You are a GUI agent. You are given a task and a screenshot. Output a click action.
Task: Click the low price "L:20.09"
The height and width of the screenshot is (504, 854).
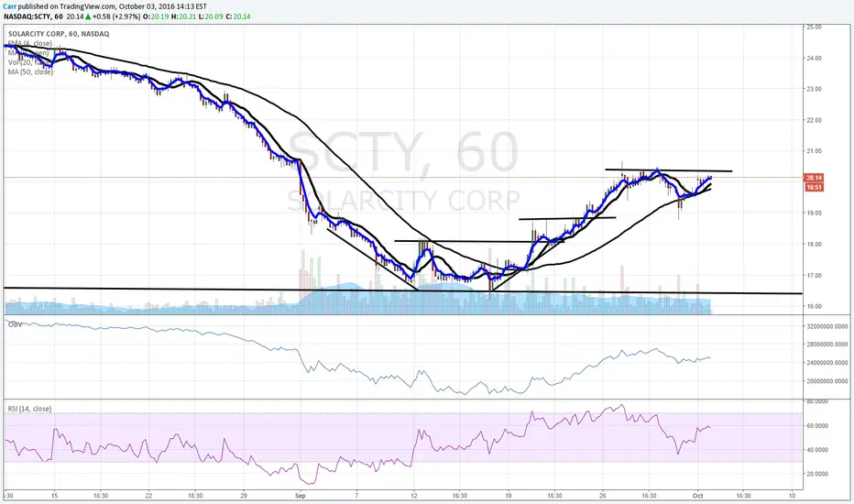209,16
